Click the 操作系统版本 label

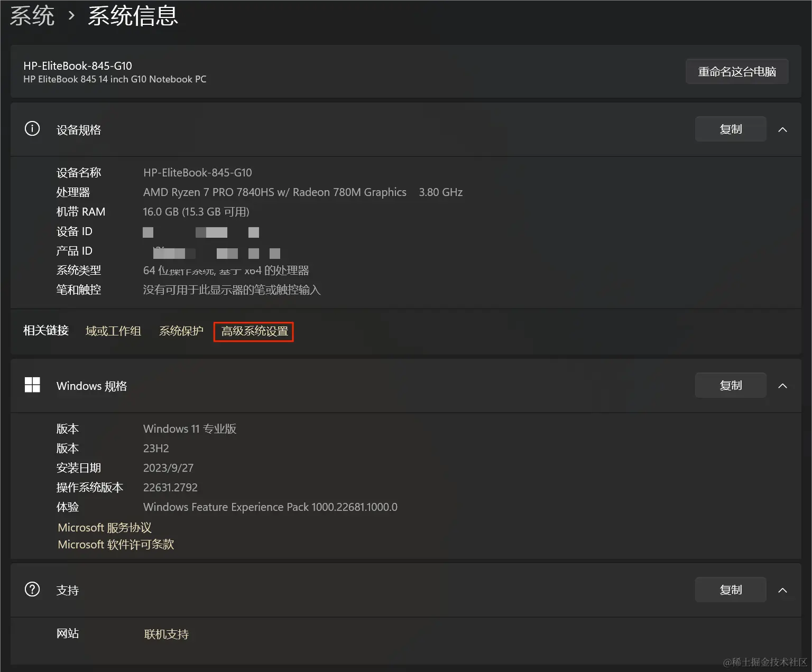tap(90, 488)
